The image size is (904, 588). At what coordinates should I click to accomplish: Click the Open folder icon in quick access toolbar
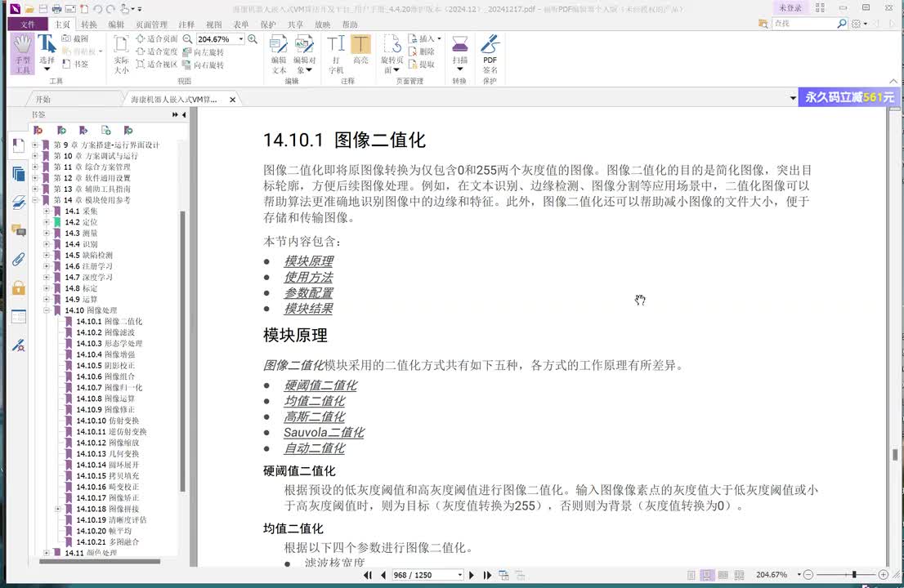(29, 9)
